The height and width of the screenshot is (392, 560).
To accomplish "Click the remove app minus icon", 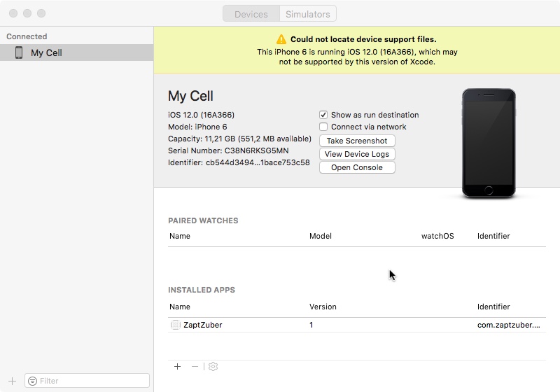I will tap(195, 366).
